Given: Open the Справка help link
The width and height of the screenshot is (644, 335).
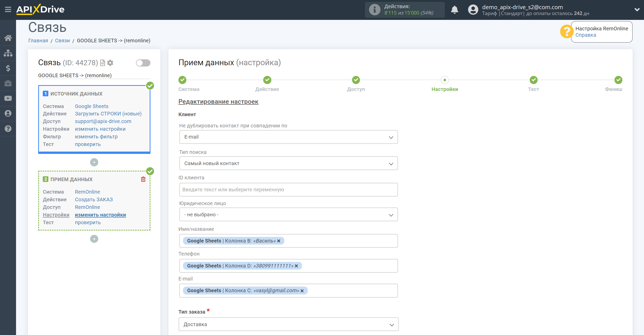Looking at the screenshot, I should point(586,35).
